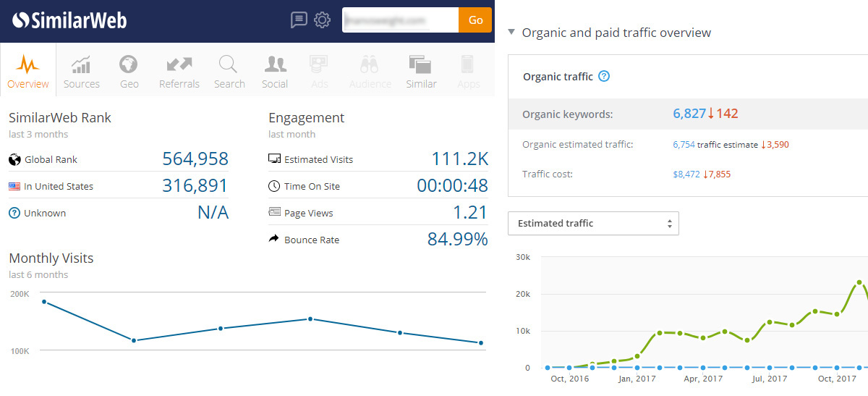The image size is (868, 396).
Task: Open the Organic traffic help icon
Action: pos(604,76)
